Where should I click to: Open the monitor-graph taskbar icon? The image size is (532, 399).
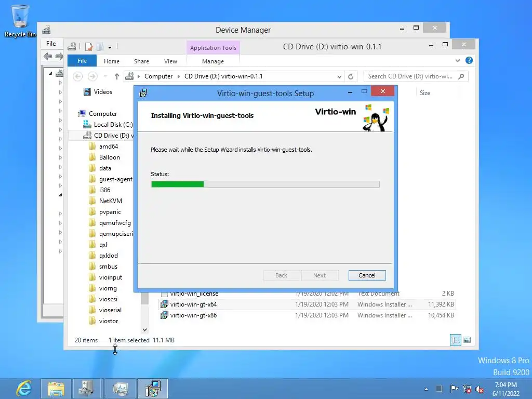[x=120, y=389]
